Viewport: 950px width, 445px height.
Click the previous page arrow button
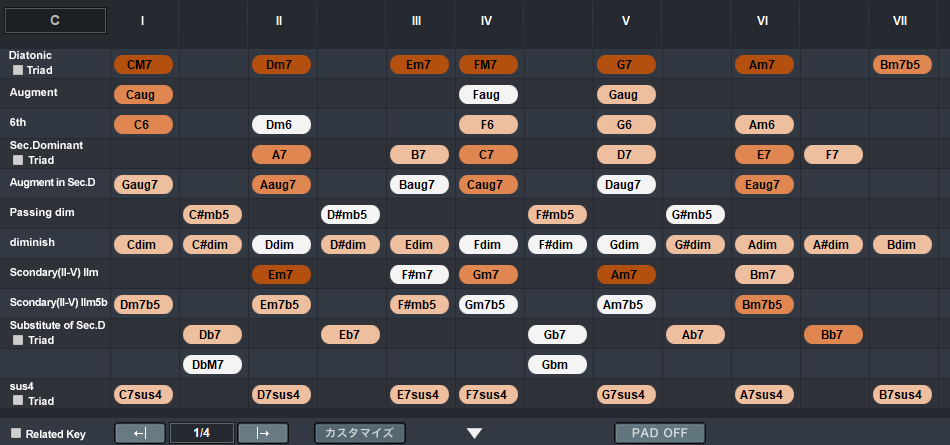(140, 433)
